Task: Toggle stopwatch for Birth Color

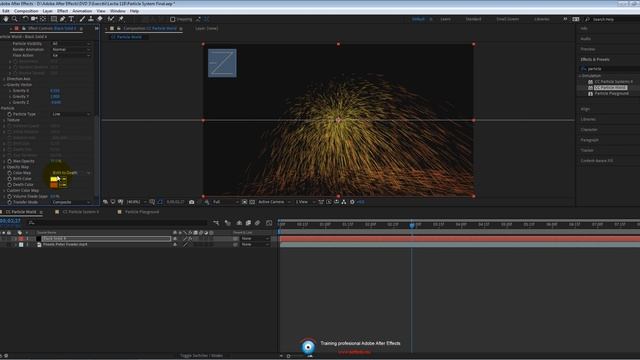Action: [x=9, y=179]
